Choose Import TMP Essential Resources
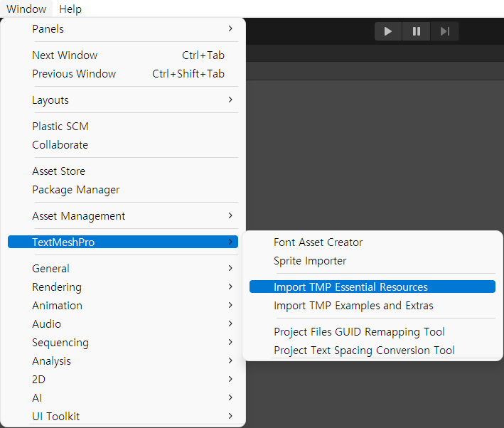504x428 pixels. [372, 287]
